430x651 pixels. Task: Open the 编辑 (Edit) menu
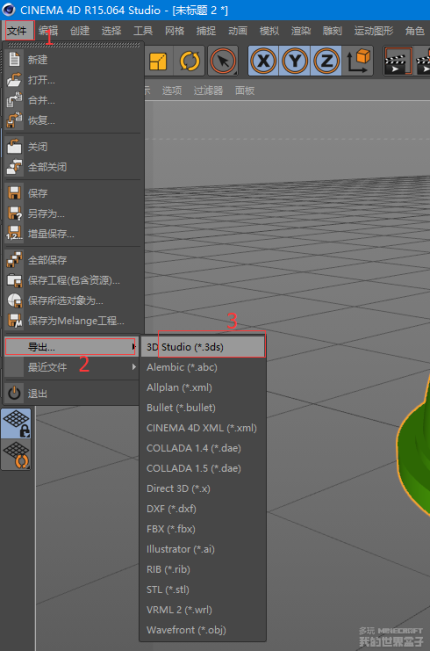point(48,31)
